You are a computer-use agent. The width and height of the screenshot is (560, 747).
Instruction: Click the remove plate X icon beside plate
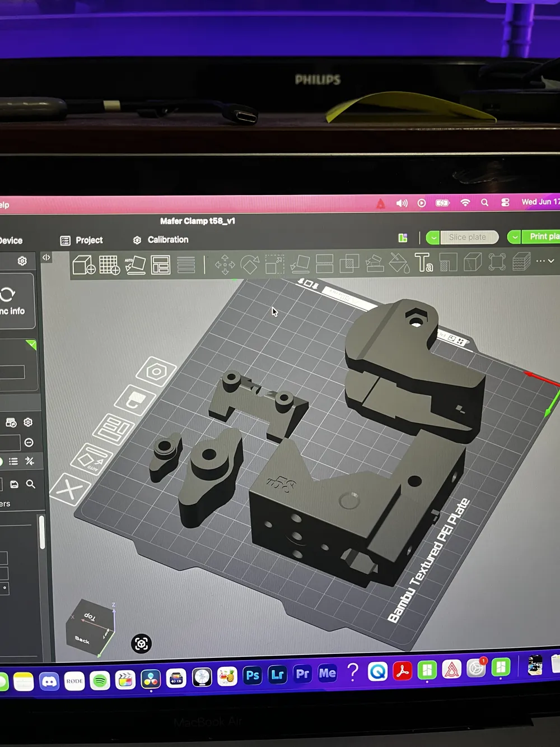[x=70, y=490]
